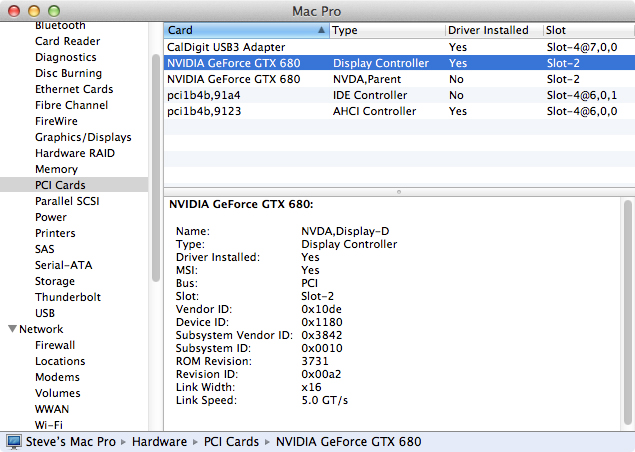The image size is (635, 452).
Task: Click Steve's Mac Pro in path bar
Action: (x=70, y=441)
